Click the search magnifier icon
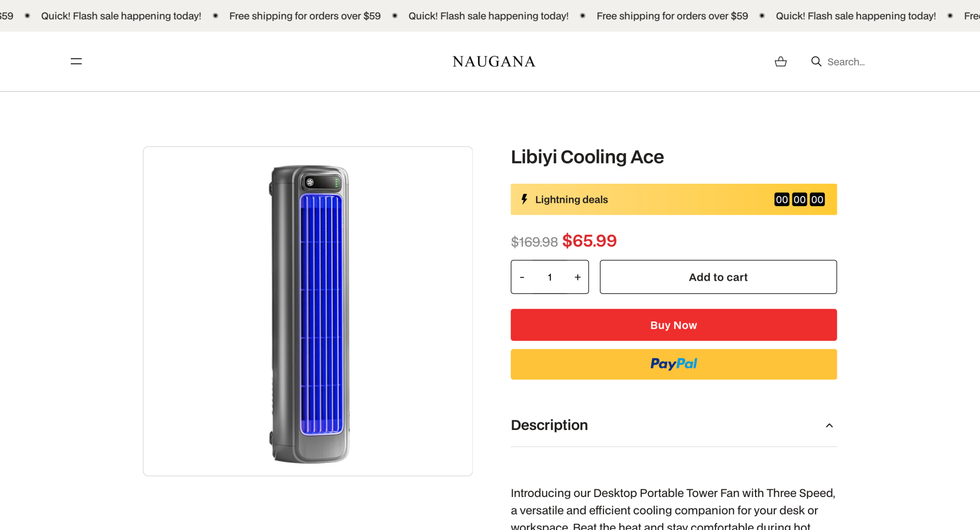This screenshot has width=980, height=530. coord(815,61)
